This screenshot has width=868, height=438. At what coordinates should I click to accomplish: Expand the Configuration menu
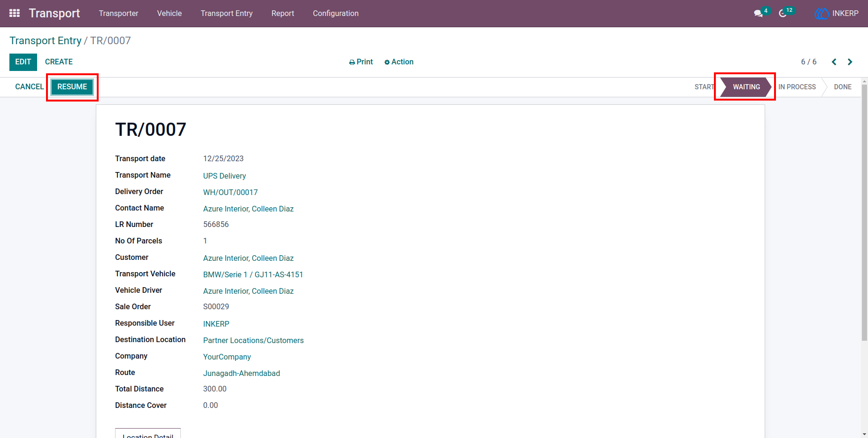[336, 14]
